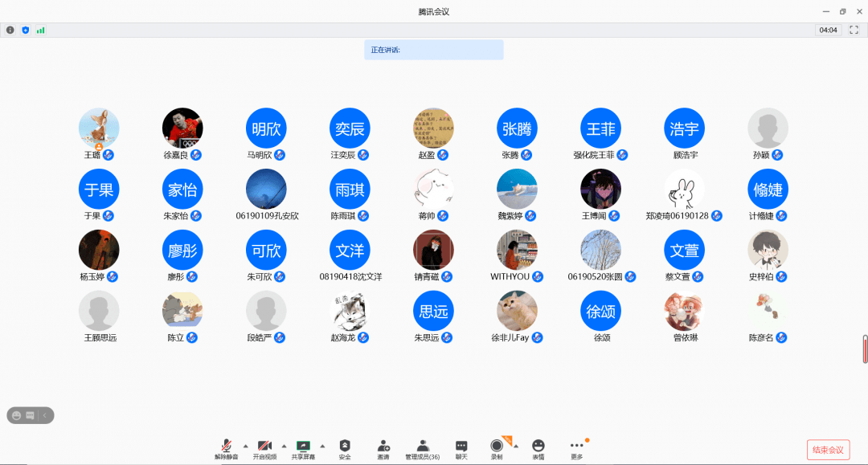Open meeting info with the info icon
The image size is (868, 465).
pos(10,30)
